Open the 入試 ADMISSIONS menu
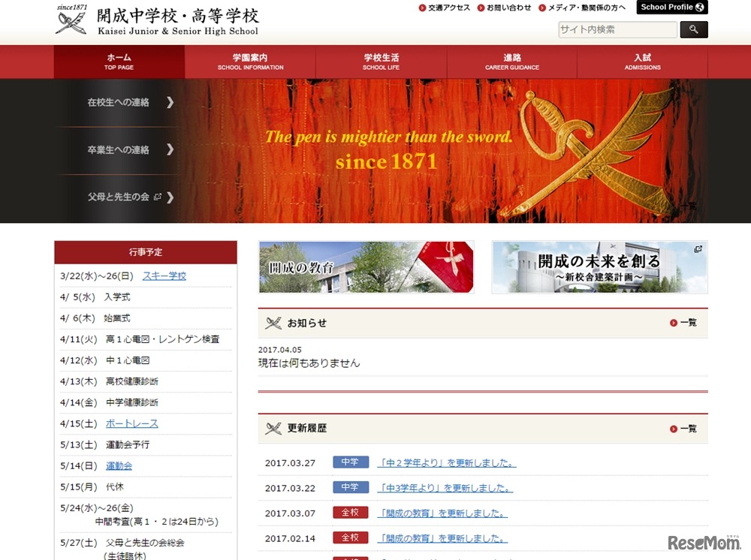 coord(643,62)
